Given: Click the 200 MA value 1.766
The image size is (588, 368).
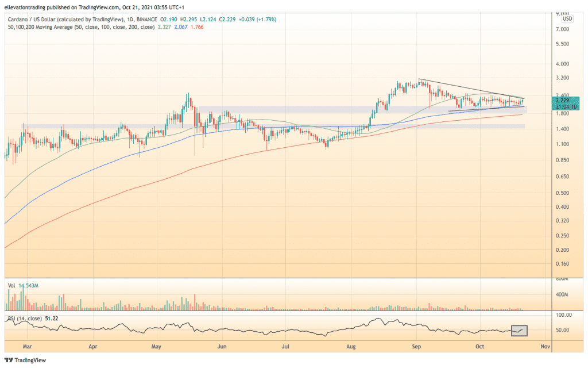Looking at the screenshot, I should [197, 27].
